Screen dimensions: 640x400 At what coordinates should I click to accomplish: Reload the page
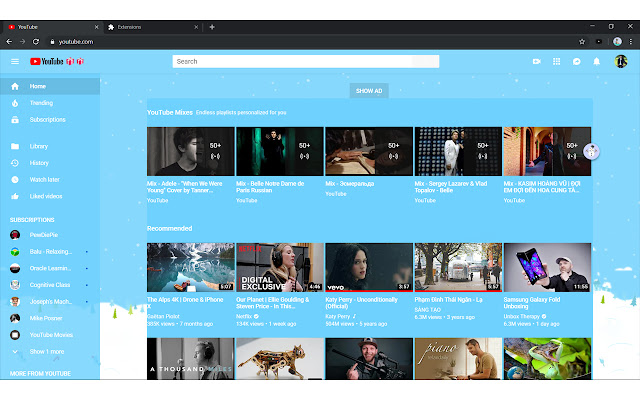pyautogui.click(x=37, y=41)
